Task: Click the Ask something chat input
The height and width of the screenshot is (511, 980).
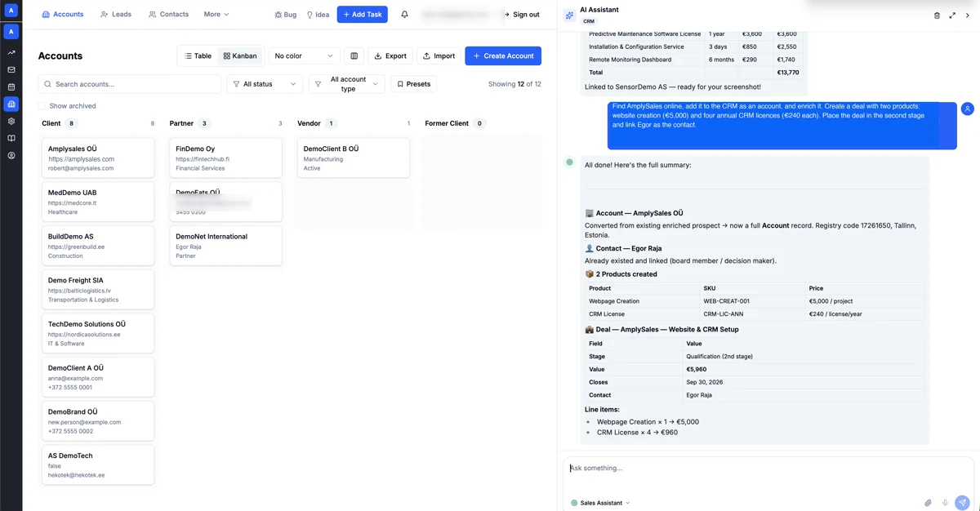Action: tap(768, 469)
